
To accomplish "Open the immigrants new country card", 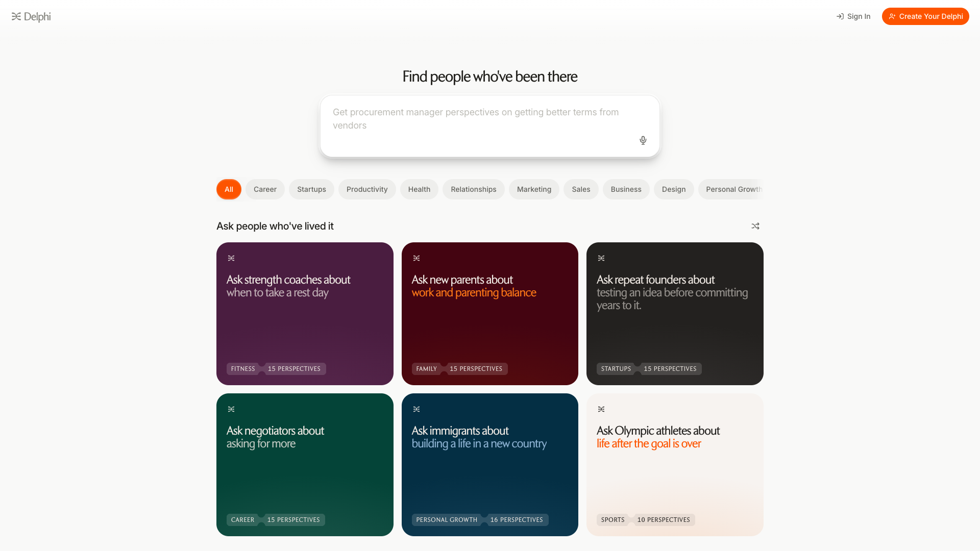I will pos(490,465).
